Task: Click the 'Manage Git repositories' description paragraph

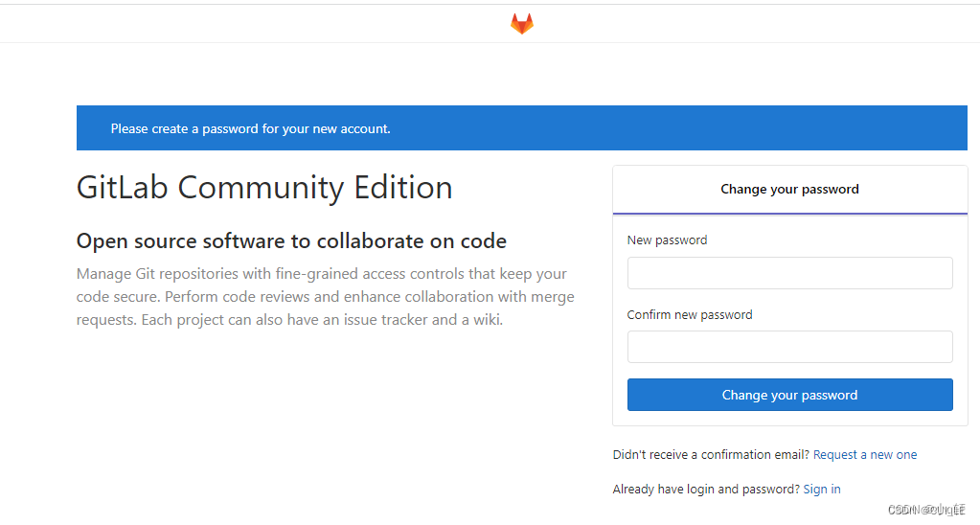Action: [325, 297]
